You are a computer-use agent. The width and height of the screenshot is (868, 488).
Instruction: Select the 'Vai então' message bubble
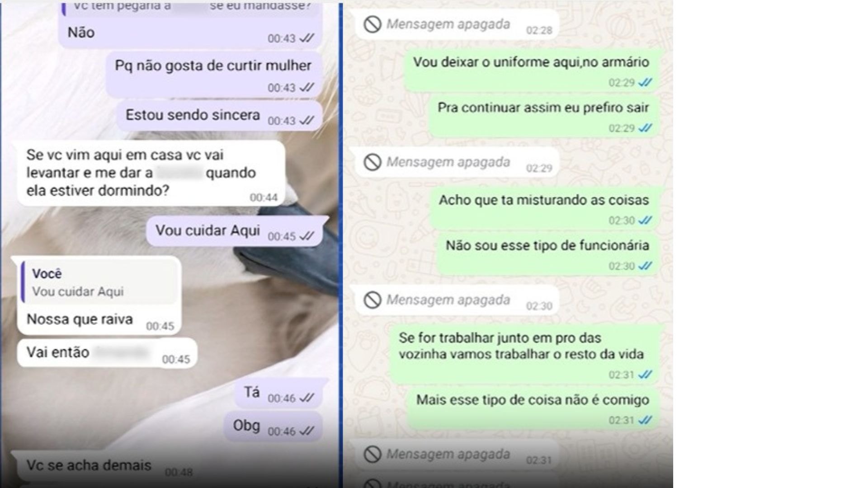107,352
